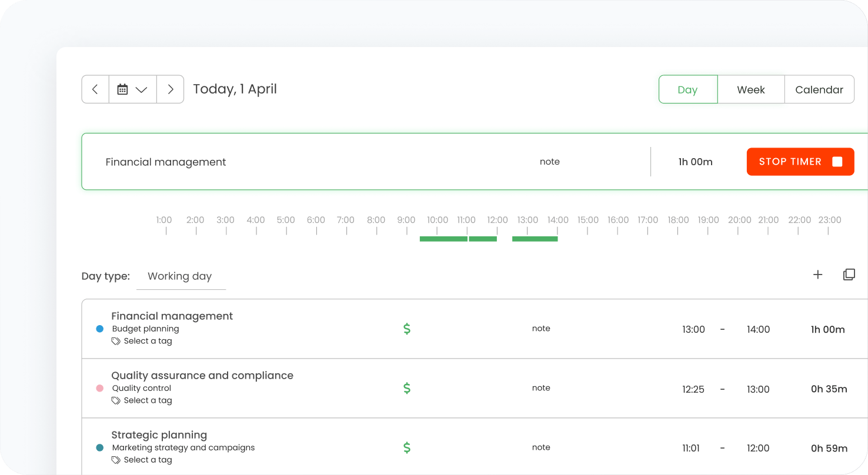Screen dimensions: 868x475
Task: Edit start time 12:25 of Quality assurance
Action: point(693,389)
